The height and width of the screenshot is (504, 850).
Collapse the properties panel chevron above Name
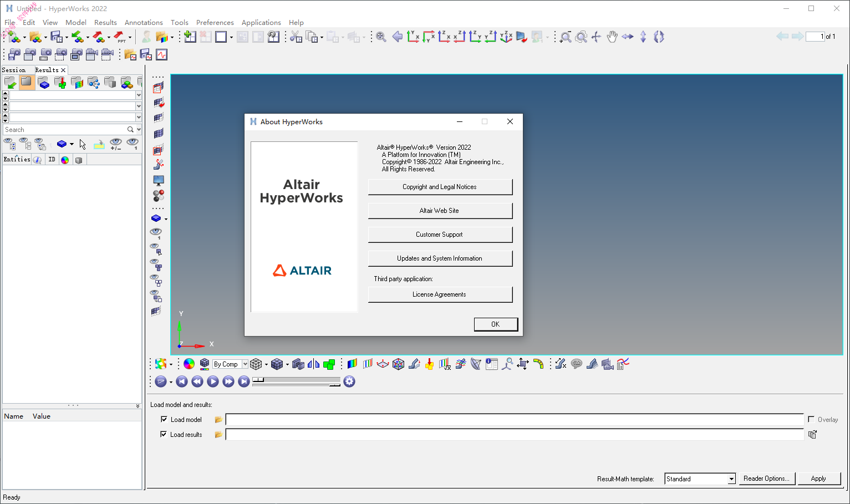click(x=138, y=406)
